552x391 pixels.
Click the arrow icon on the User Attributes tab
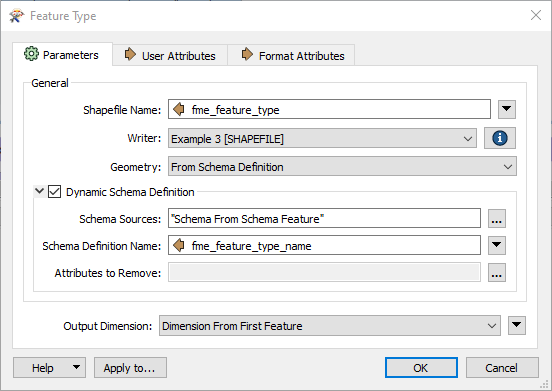click(x=130, y=54)
